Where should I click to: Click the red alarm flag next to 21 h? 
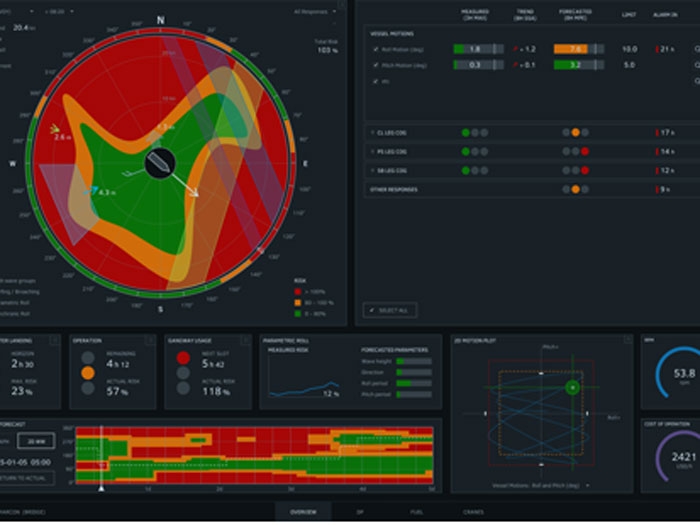pyautogui.click(x=657, y=49)
